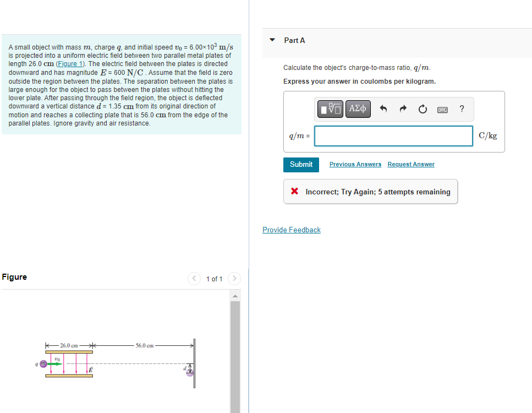Screen dimensions: 532x413
Task: Select the Figure section heading
Action: click(14, 276)
